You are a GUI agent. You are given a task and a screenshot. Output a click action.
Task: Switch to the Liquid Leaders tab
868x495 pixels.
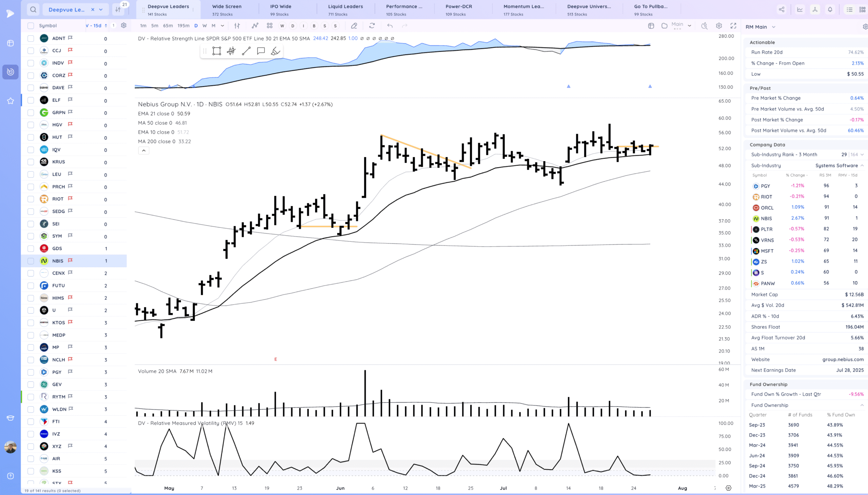[x=346, y=9]
